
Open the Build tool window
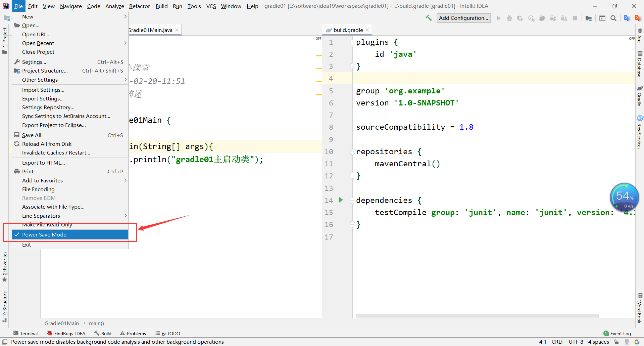(x=103, y=333)
